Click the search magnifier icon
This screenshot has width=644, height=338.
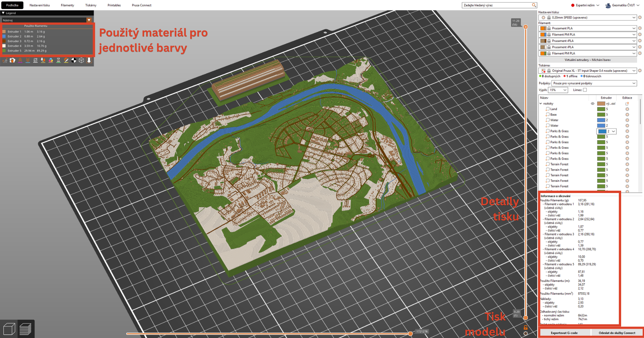(x=534, y=5)
